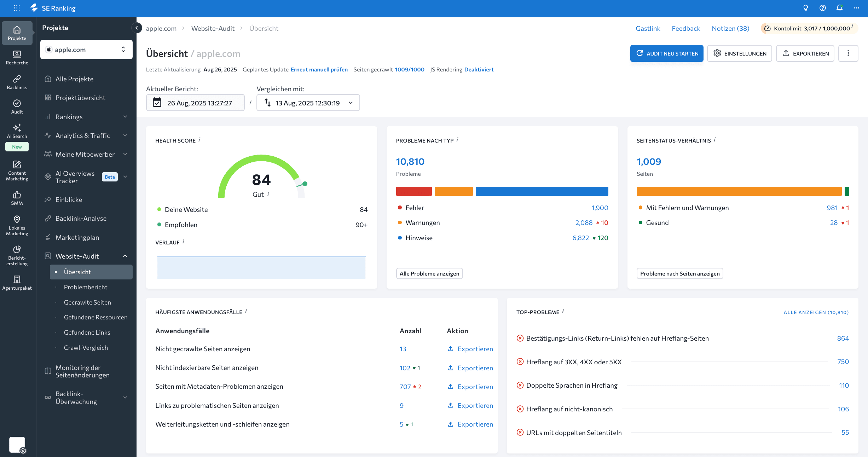
Task: Expand Backlink-Überwachung section
Action: click(x=125, y=398)
